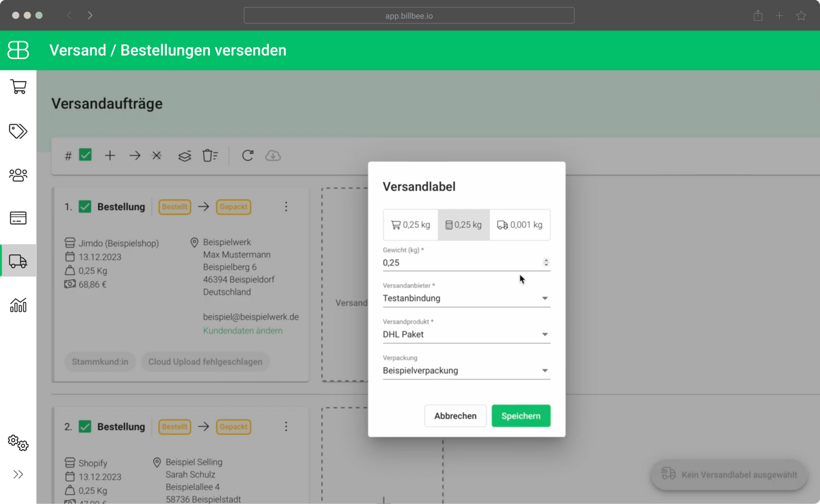
Task: Select the truck weight 0,001 kg tab
Action: point(520,225)
